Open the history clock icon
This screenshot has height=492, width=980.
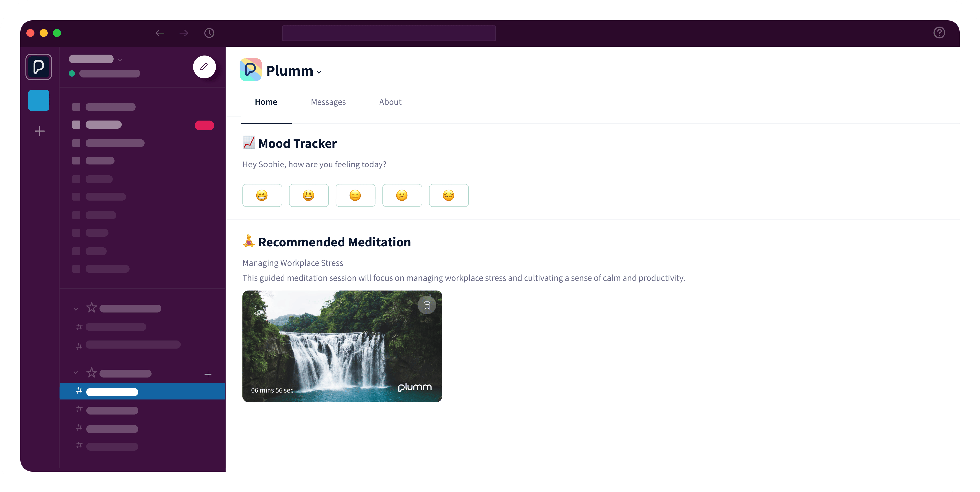pyautogui.click(x=209, y=33)
